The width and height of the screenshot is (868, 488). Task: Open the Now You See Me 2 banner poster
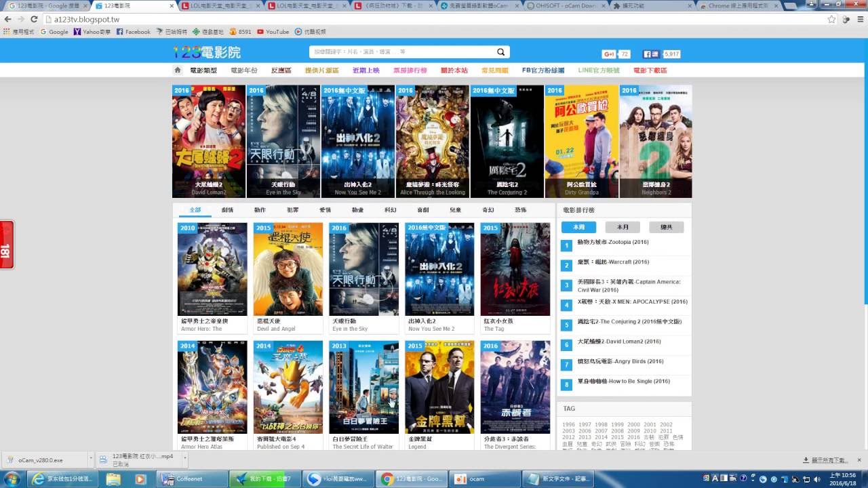click(357, 141)
